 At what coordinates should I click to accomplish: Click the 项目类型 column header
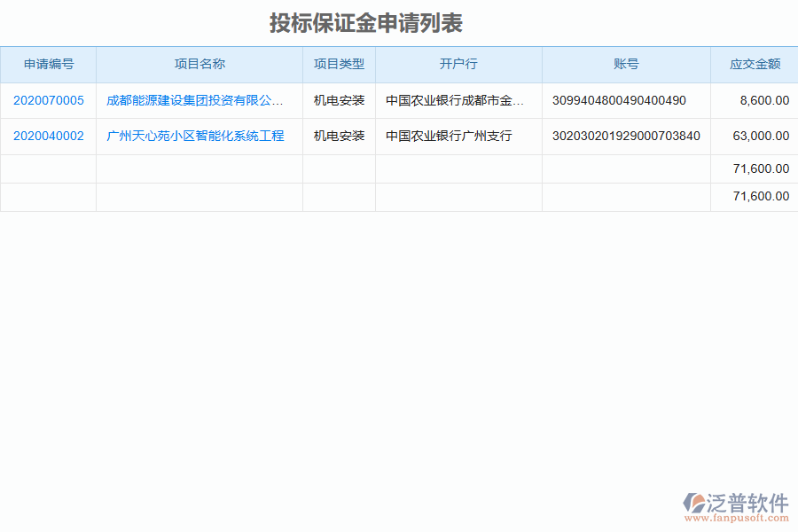[339, 64]
